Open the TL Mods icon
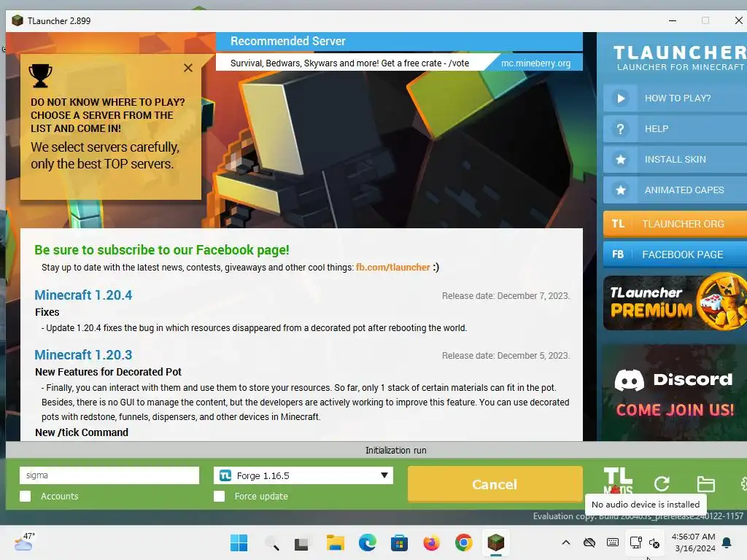Viewport: 747px width, 560px height. (x=618, y=481)
